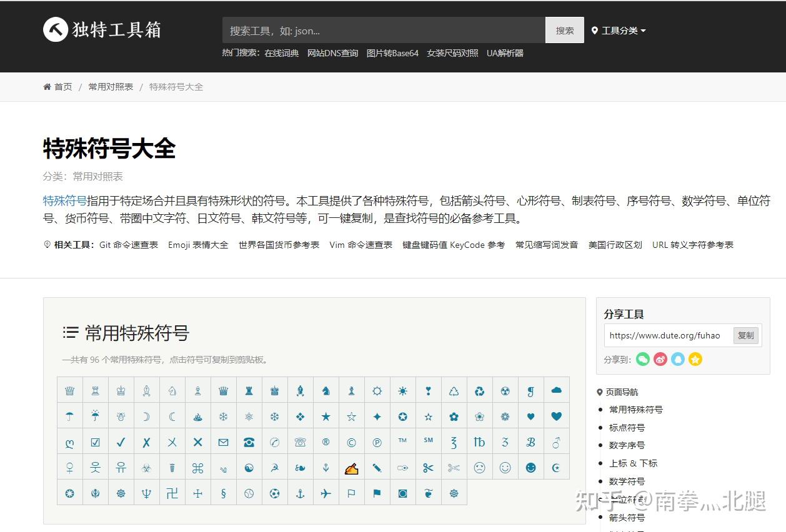
Task: Click the yellow star bookmark share icon
Action: click(695, 359)
